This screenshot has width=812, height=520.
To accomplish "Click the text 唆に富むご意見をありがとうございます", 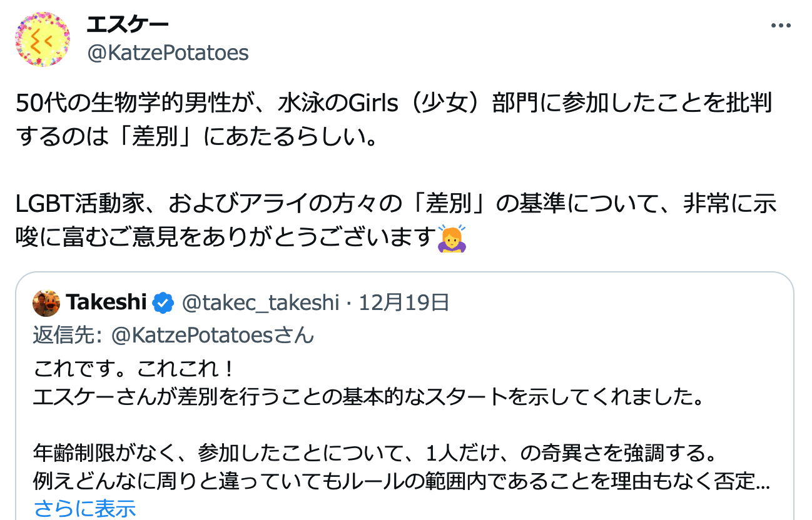I will tap(225, 237).
